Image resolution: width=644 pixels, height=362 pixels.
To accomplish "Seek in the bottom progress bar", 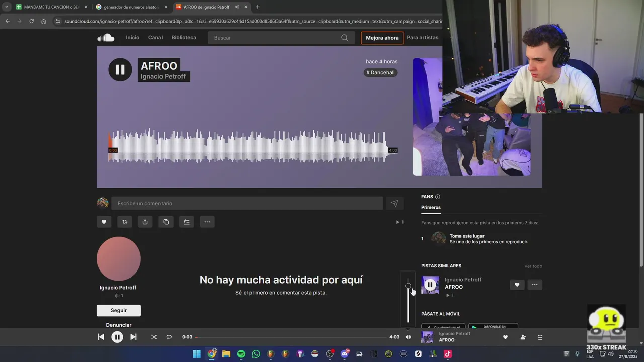I will click(291, 337).
